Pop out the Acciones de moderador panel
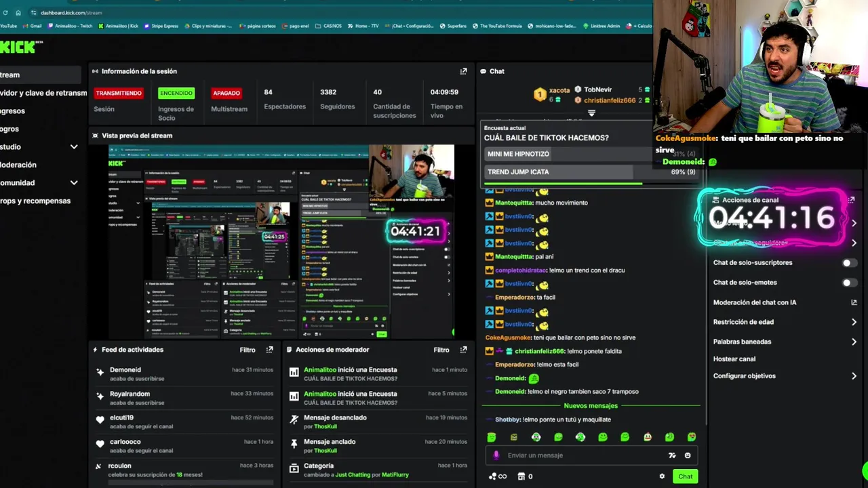The width and height of the screenshot is (868, 488). pos(463,350)
